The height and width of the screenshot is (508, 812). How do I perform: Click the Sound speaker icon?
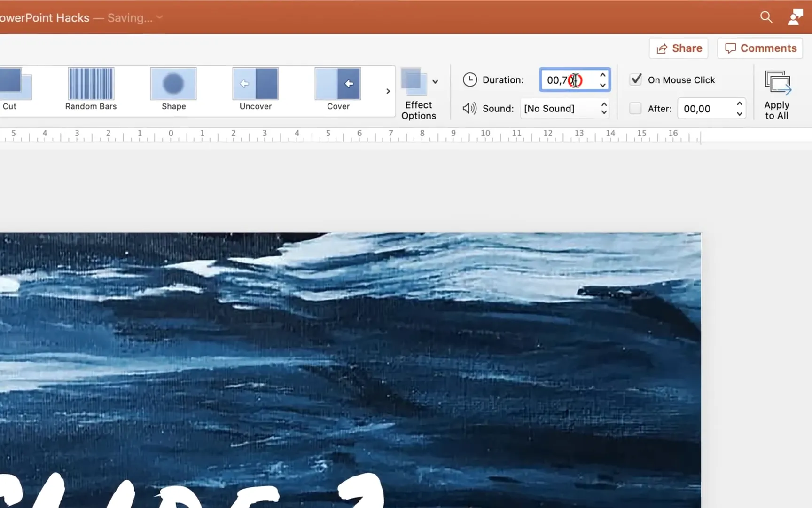click(469, 108)
